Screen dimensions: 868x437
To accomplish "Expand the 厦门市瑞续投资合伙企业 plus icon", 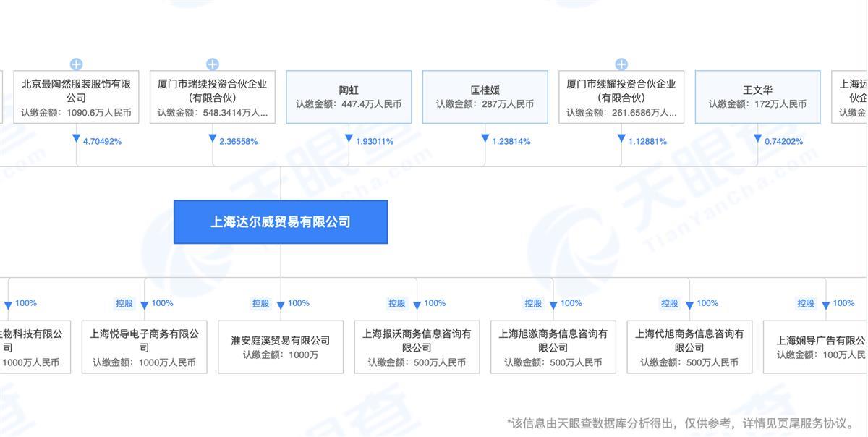I will (x=213, y=64).
